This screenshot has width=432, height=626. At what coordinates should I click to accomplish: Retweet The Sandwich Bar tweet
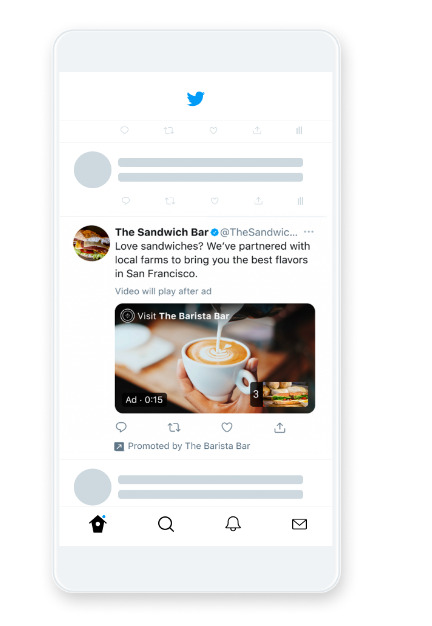(174, 428)
